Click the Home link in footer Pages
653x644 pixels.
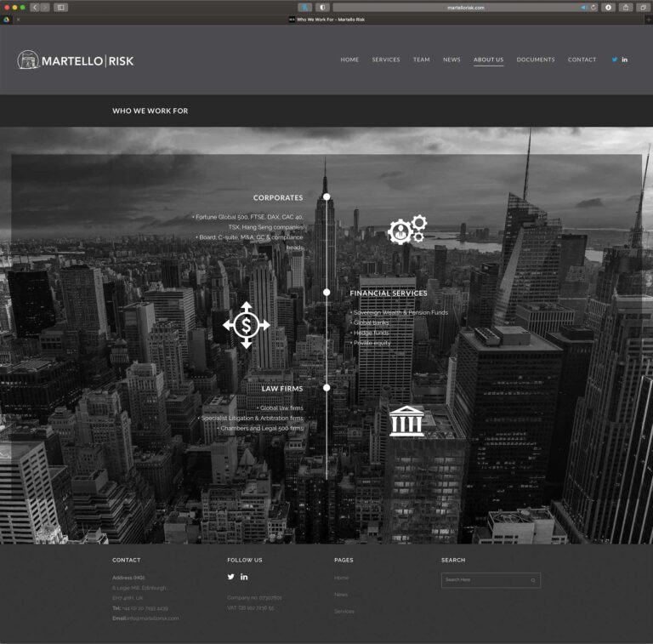click(341, 578)
